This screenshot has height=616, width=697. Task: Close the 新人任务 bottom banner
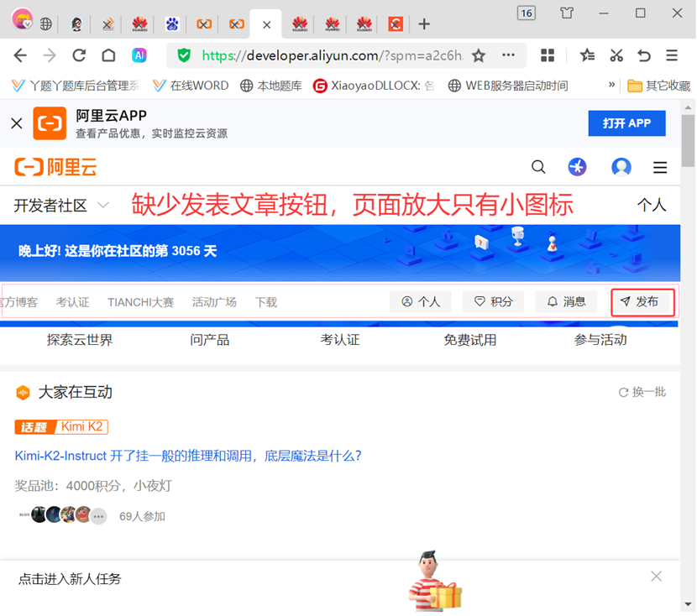[x=656, y=577]
